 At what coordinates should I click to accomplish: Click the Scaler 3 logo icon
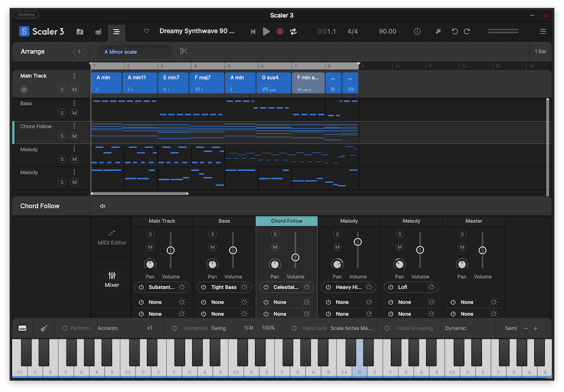pyautogui.click(x=24, y=31)
